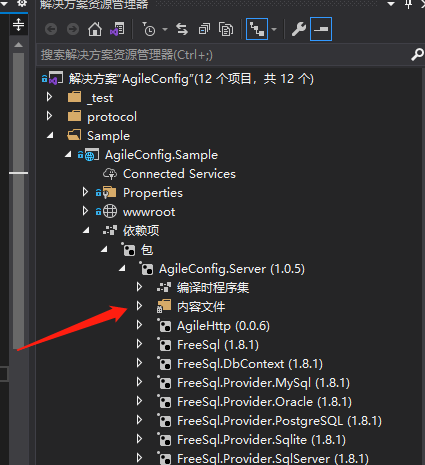The height and width of the screenshot is (465, 425).
Task: Select the Connected Services item
Action: [179, 174]
